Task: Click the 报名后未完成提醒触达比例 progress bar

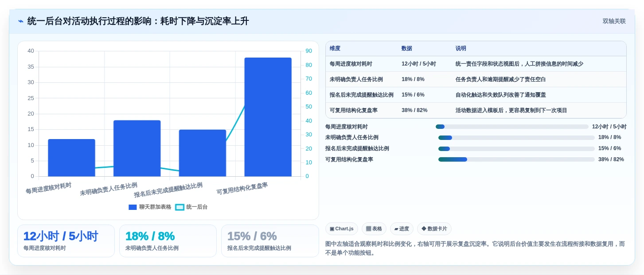Action: click(x=516, y=149)
